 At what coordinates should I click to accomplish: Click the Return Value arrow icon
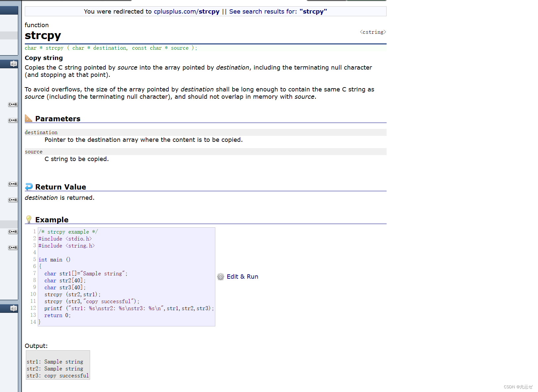pyautogui.click(x=29, y=187)
